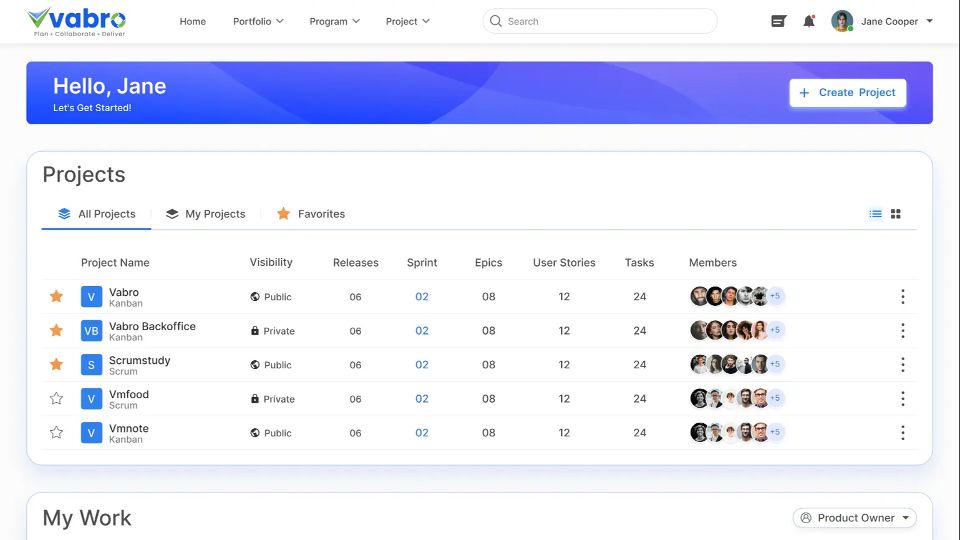Open the messages icon in header
Screen dimensions: 960x540
(779, 21)
